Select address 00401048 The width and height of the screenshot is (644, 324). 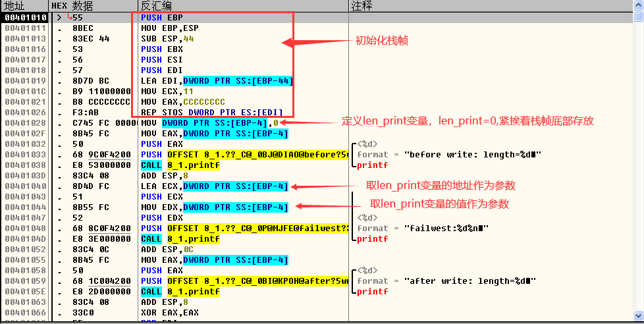point(26,229)
